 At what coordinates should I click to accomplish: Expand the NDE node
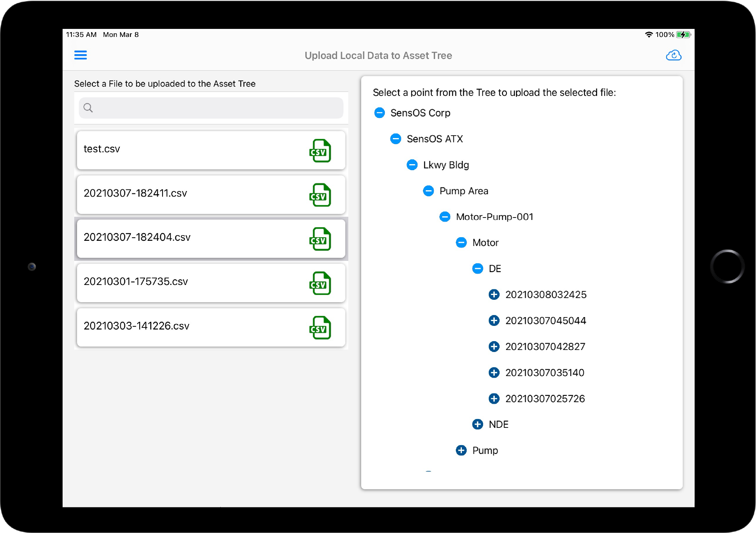pyautogui.click(x=478, y=424)
